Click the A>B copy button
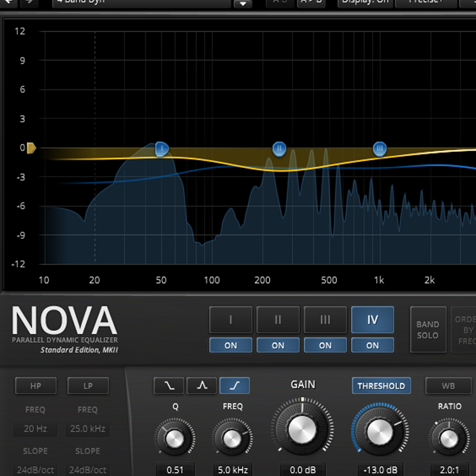476x476 pixels. click(311, 3)
